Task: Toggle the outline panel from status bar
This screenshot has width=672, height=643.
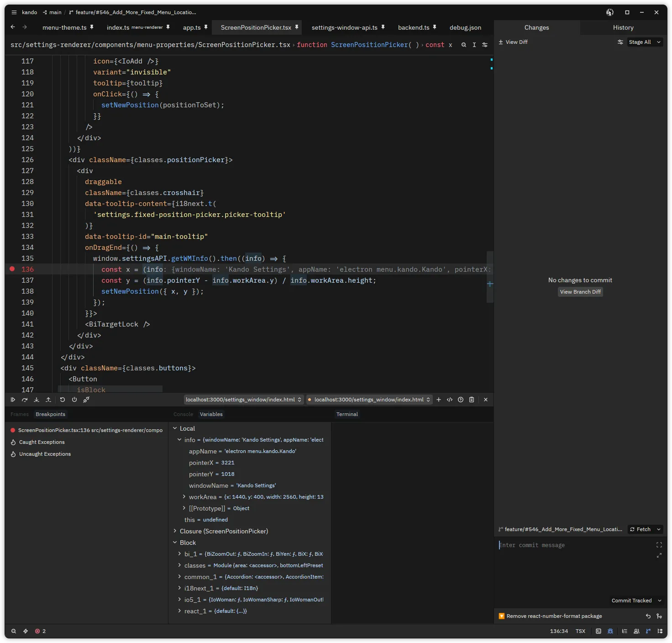Action: (x=625, y=631)
